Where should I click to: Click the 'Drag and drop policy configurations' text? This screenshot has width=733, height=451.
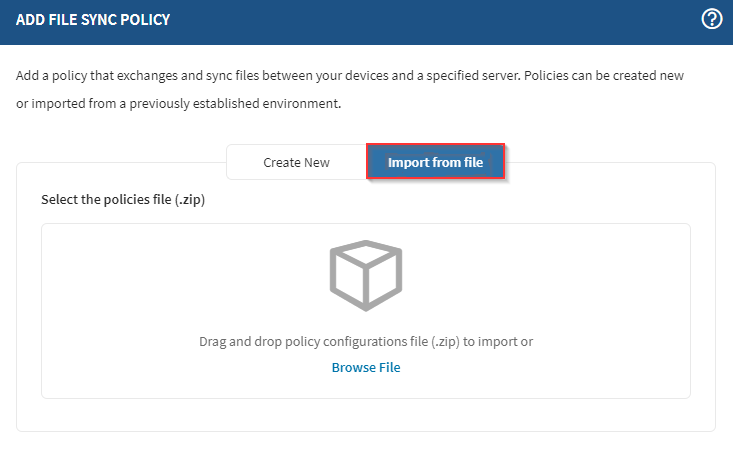coord(300,341)
